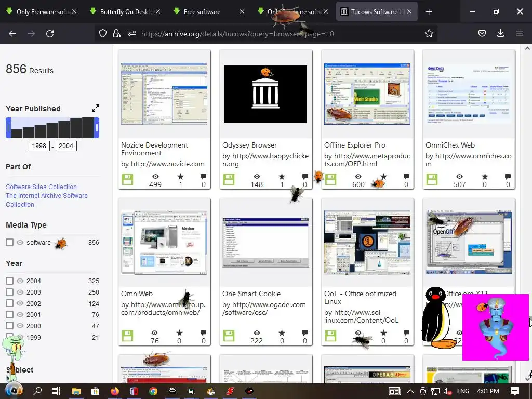Click start year 1998 field

click(39, 146)
